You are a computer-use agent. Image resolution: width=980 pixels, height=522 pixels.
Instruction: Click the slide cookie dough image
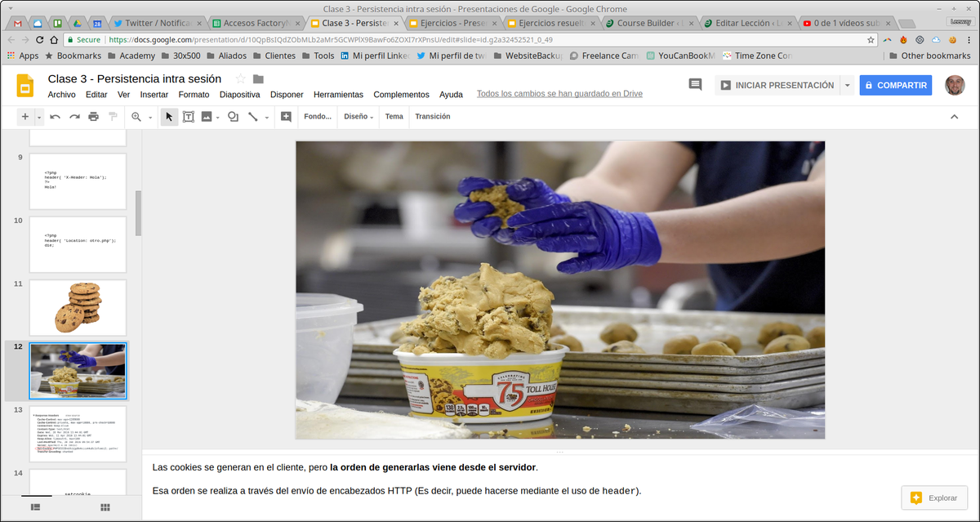tap(560, 290)
